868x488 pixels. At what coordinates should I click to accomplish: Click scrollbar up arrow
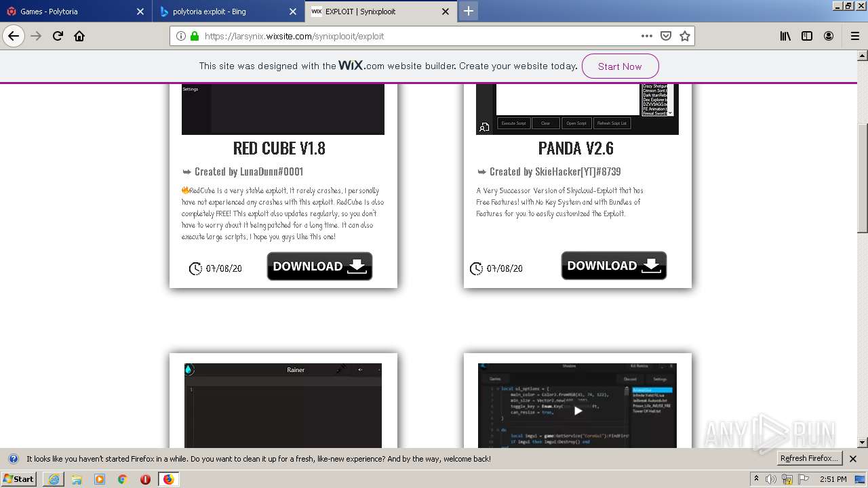[x=863, y=56]
